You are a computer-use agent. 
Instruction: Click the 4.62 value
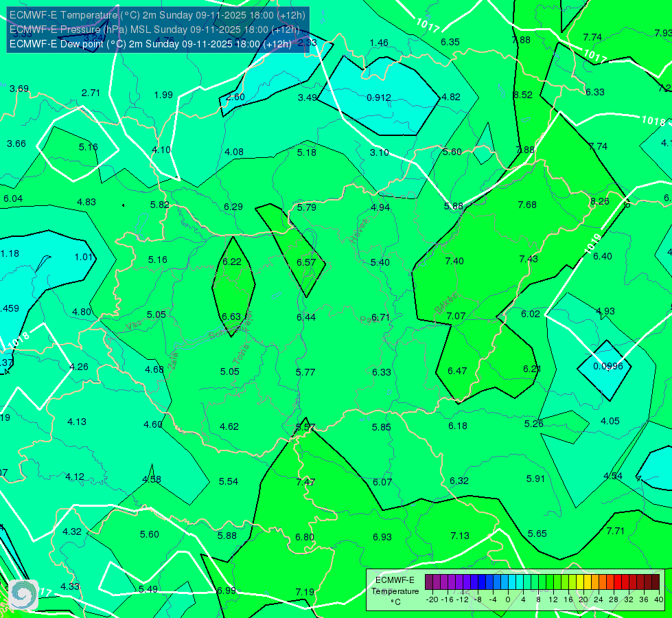[x=229, y=426]
